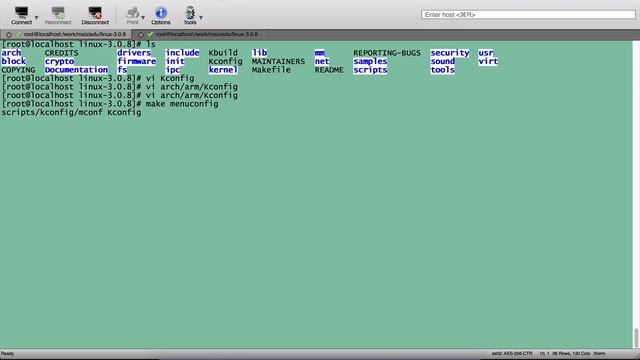This screenshot has height=360, width=640.
Task: Close the second session tab
Action: pyautogui.click(x=140, y=35)
